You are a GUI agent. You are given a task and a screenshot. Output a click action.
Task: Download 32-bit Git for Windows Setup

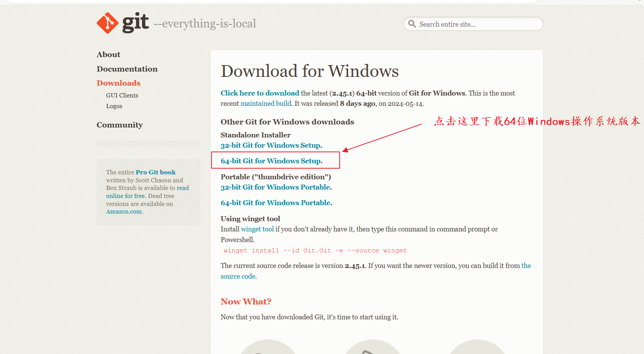click(271, 145)
